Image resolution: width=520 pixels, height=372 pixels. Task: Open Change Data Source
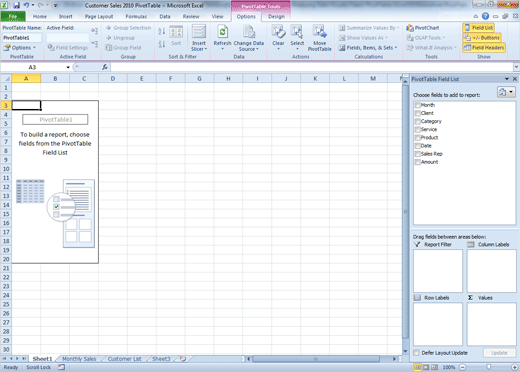click(249, 38)
